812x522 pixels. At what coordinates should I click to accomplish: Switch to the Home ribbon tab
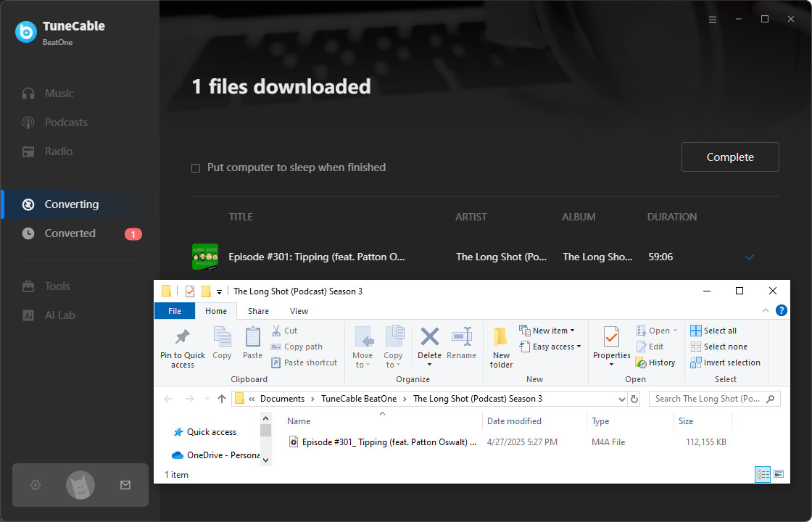216,311
